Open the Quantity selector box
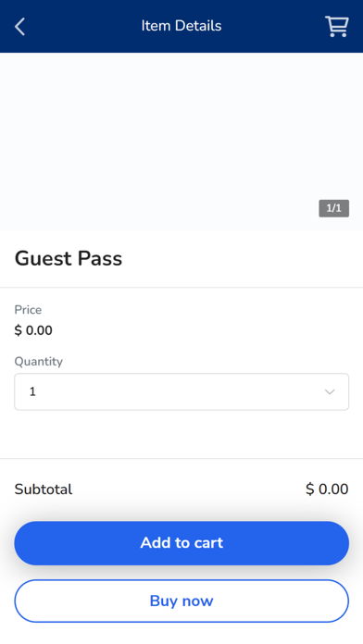The height and width of the screenshot is (644, 363). (181, 391)
